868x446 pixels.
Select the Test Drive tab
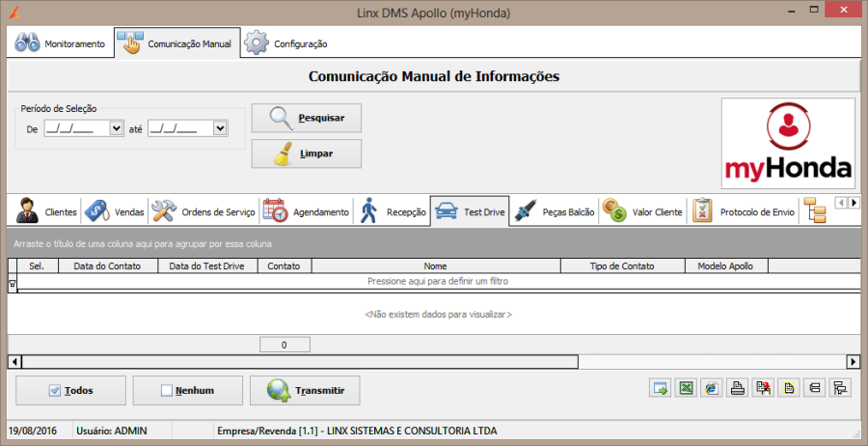click(x=470, y=210)
